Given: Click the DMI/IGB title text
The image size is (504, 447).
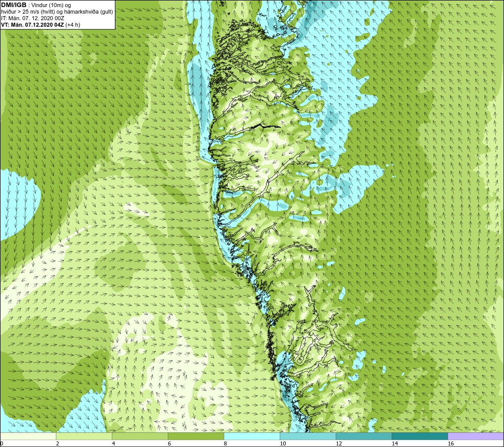Looking at the screenshot, I should 14,5.
